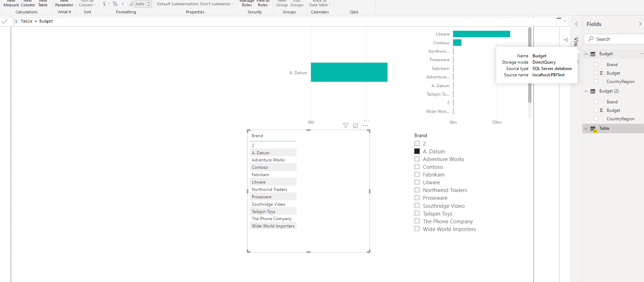Collapse the Budget (2) table

(x=586, y=91)
